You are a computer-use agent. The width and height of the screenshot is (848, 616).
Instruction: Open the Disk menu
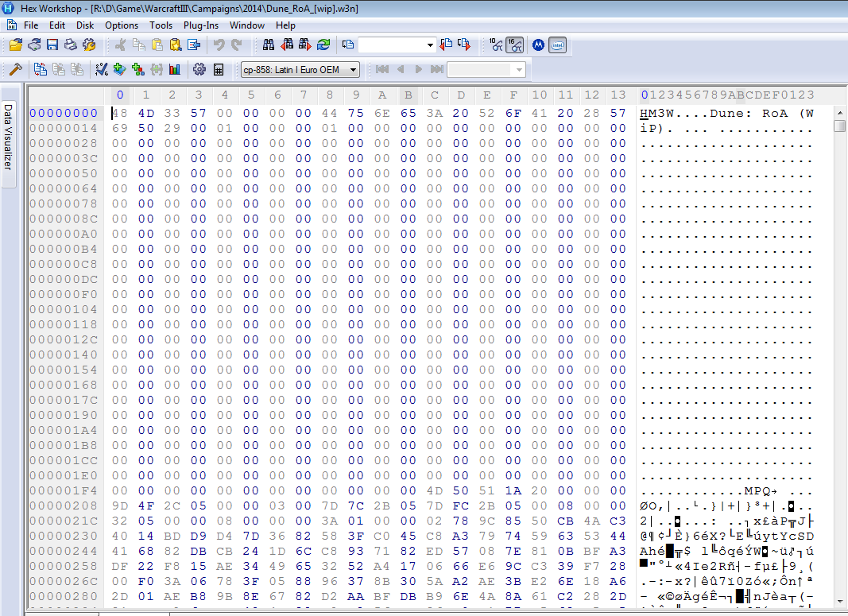(85, 25)
